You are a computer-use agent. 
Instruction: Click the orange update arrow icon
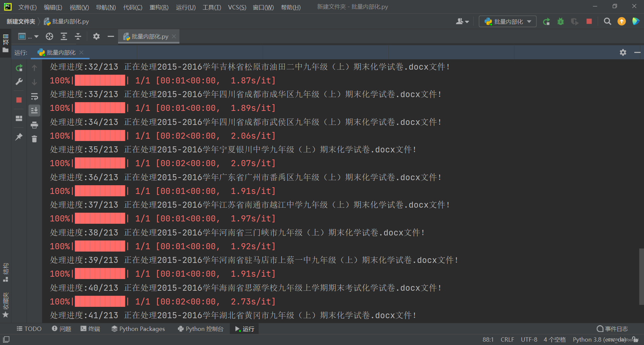(x=622, y=21)
